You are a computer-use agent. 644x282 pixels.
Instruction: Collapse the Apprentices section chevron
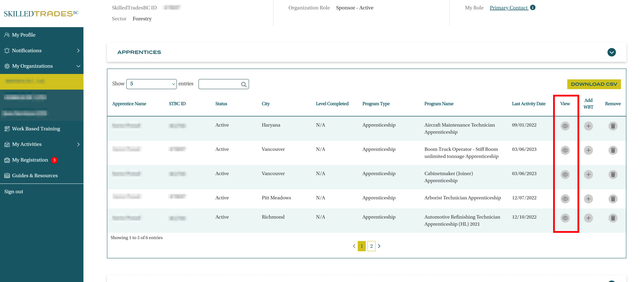(x=612, y=52)
